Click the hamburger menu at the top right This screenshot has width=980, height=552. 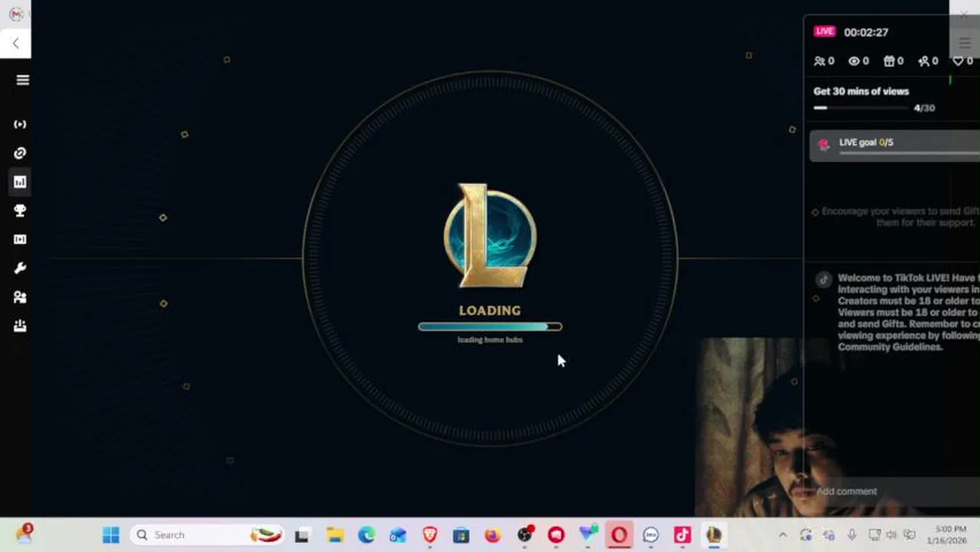pyautogui.click(x=965, y=43)
